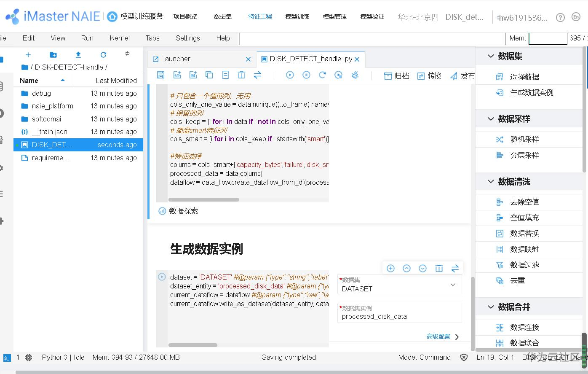Run the 生成数据实例 cell with its play icon
Screen dimensions: 588x374
click(162, 277)
